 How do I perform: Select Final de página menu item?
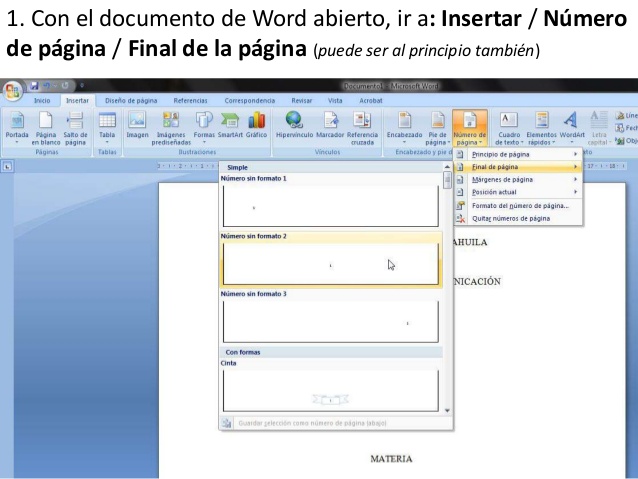click(518, 167)
